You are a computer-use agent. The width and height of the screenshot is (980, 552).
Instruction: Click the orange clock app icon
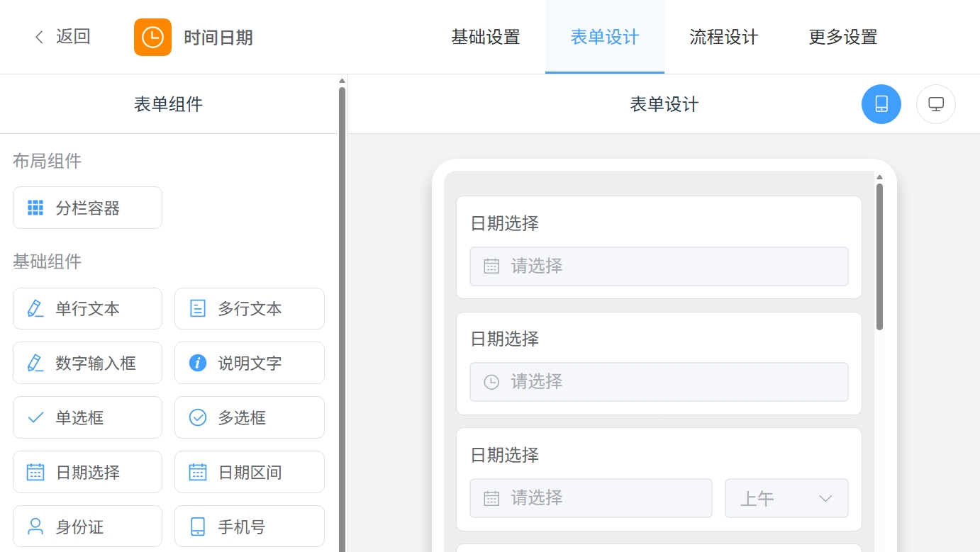pos(152,37)
